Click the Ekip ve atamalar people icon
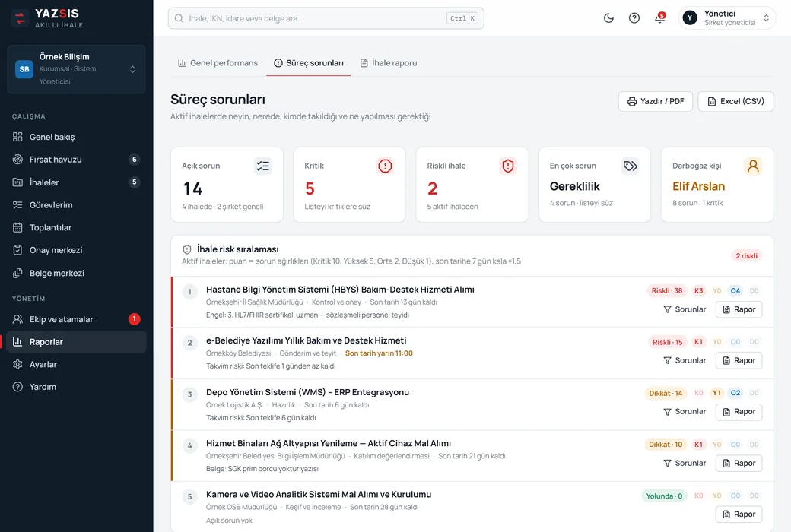Image resolution: width=791 pixels, height=532 pixels. point(17,319)
